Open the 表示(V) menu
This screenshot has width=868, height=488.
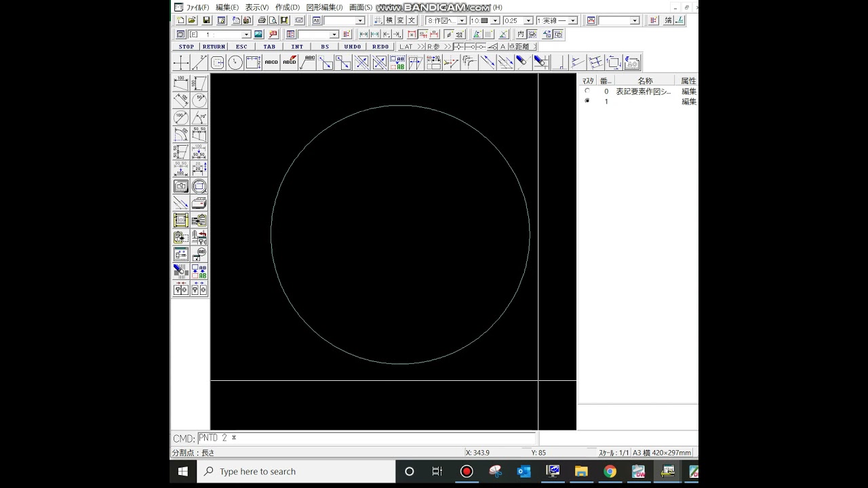tap(257, 7)
